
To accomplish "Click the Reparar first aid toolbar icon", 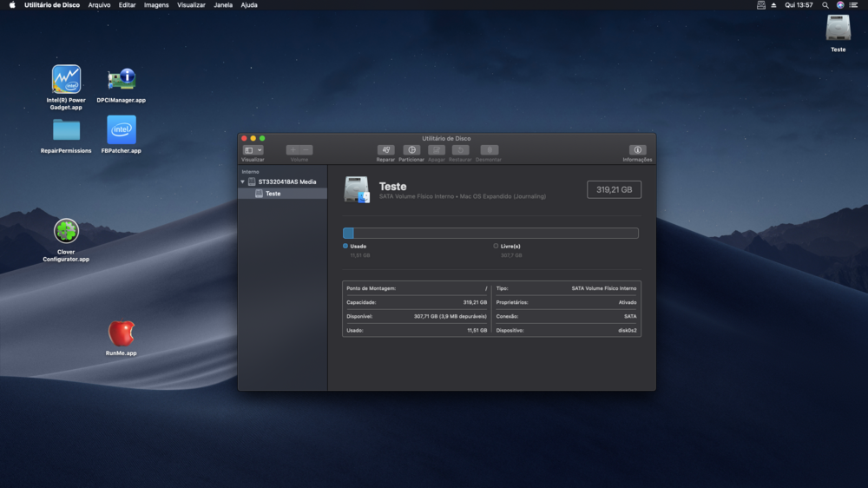I will point(386,150).
